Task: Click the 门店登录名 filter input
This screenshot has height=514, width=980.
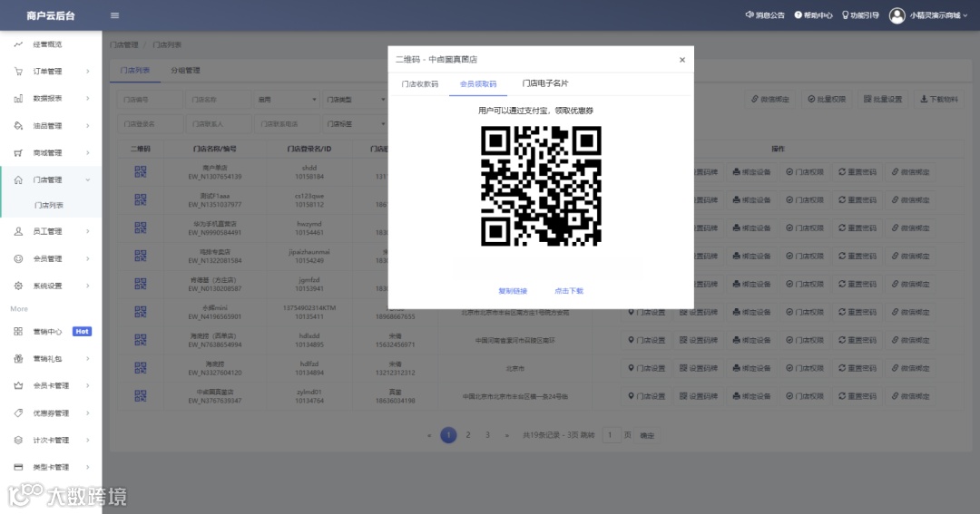Action: [150, 123]
